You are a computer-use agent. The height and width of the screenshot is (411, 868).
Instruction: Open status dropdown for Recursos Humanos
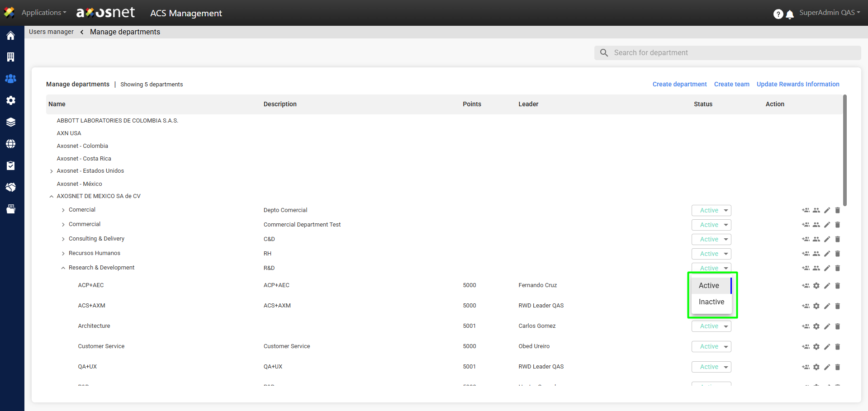pyautogui.click(x=711, y=254)
